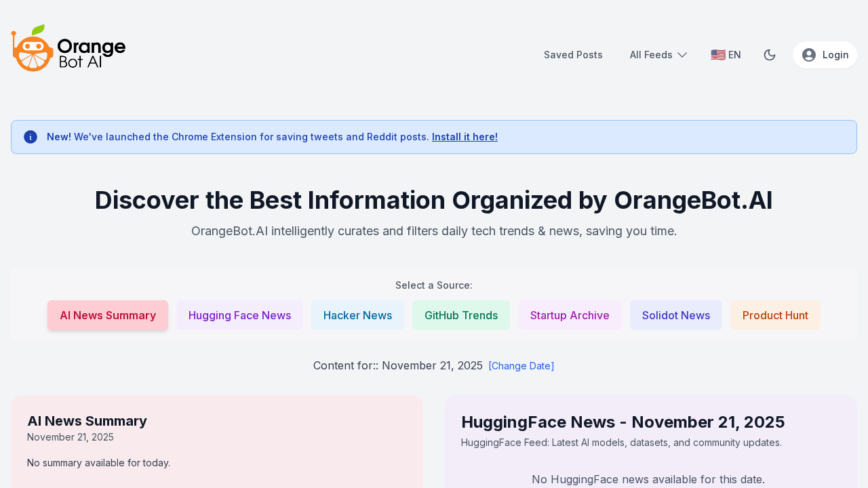The height and width of the screenshot is (488, 868).
Task: Click the Install it here link
Action: tap(465, 136)
